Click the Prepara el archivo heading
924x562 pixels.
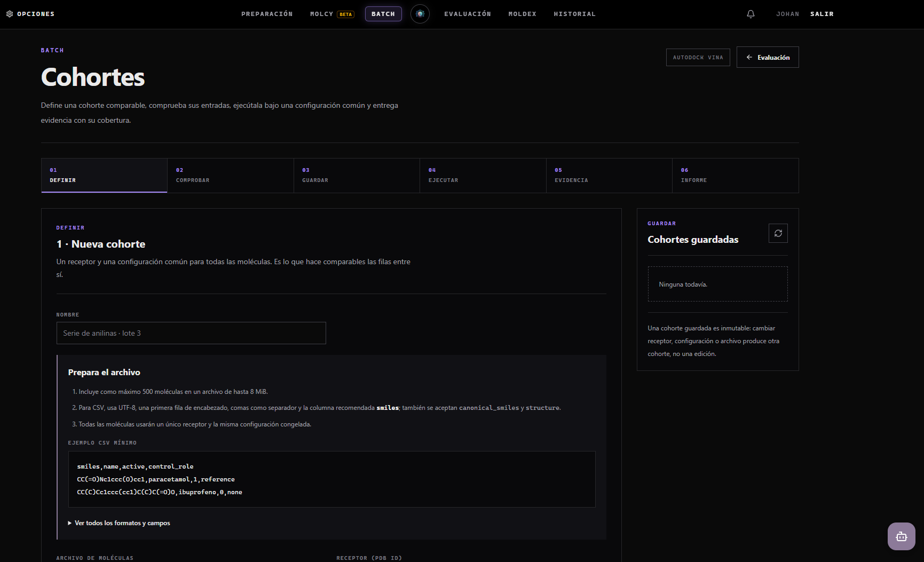coord(104,373)
